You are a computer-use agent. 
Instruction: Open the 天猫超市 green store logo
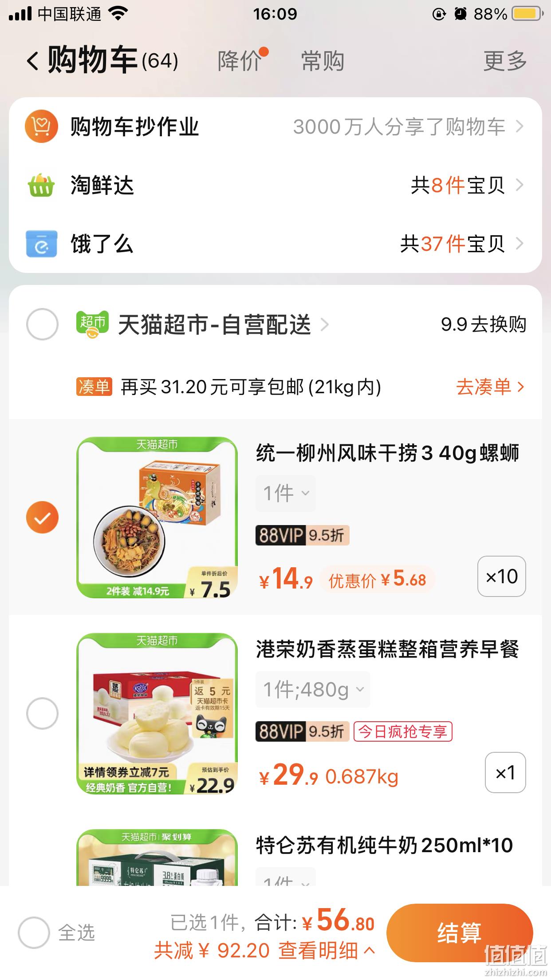(x=92, y=324)
